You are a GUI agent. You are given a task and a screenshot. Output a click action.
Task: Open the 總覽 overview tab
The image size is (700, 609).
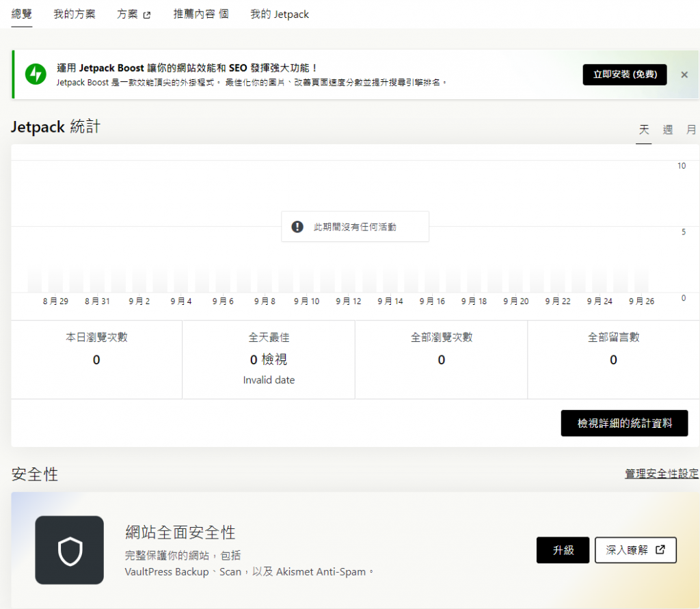tap(21, 14)
